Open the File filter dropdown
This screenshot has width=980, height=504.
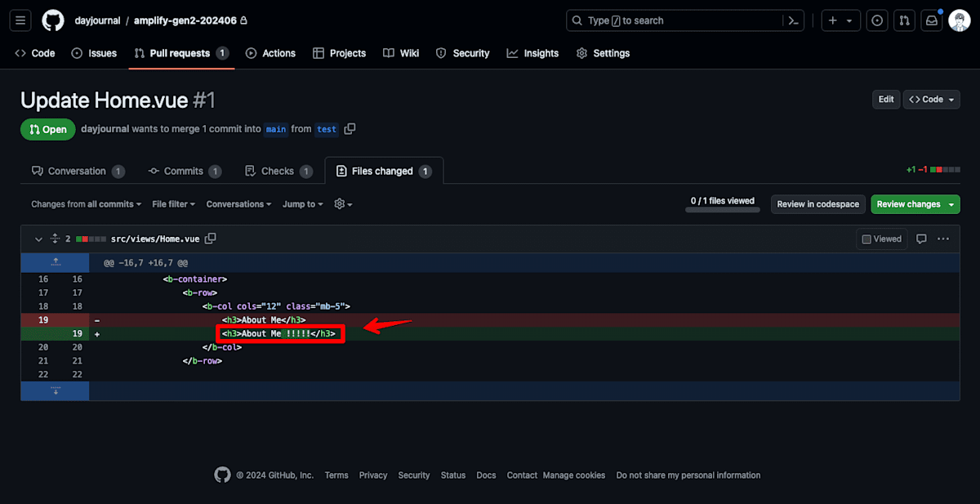coord(174,204)
